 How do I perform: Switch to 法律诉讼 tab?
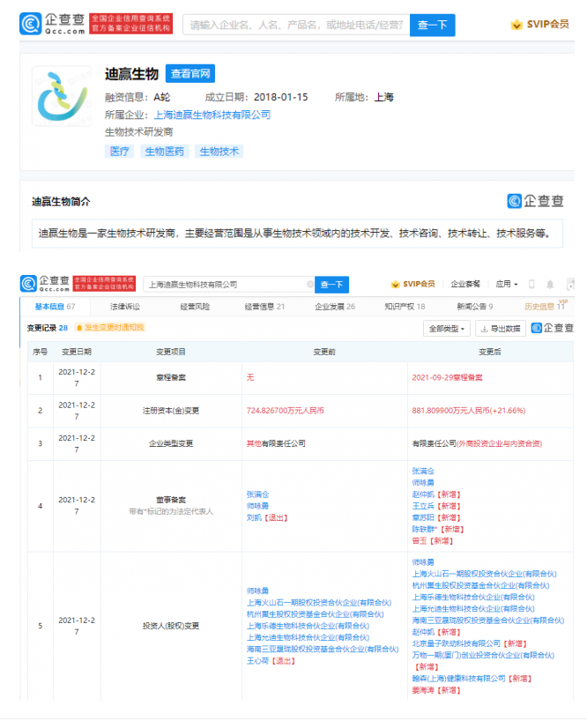(125, 307)
